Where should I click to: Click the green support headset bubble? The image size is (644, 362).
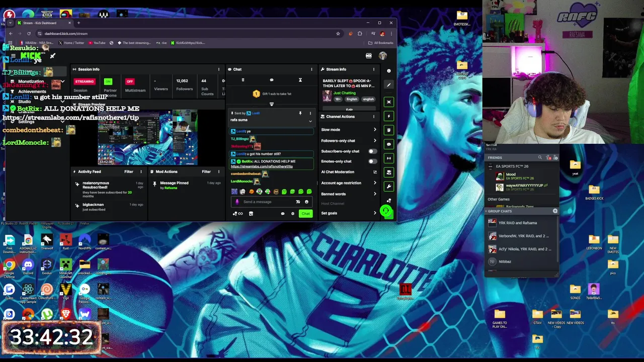[386, 212]
